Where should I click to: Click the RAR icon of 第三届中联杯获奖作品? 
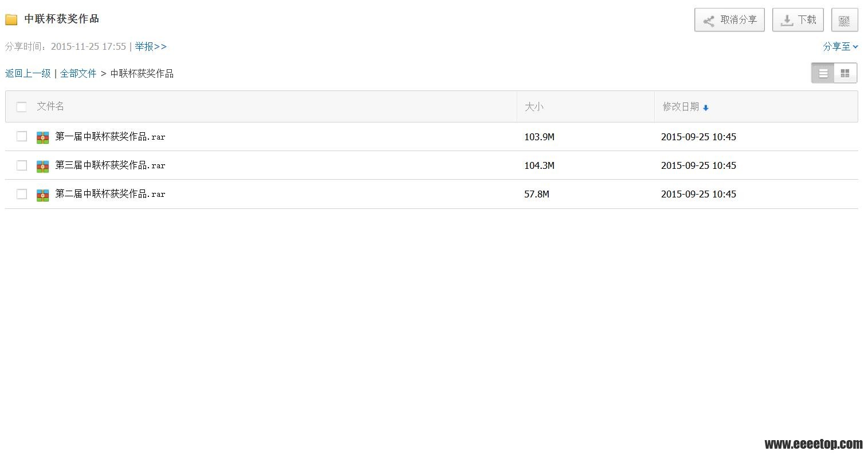pyautogui.click(x=42, y=166)
